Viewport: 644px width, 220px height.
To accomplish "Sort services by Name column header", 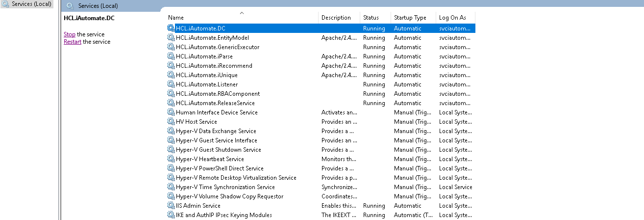I will point(176,18).
